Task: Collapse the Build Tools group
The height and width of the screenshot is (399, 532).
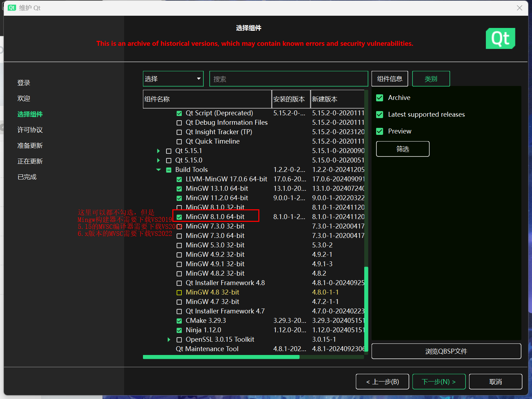Action: 158,170
